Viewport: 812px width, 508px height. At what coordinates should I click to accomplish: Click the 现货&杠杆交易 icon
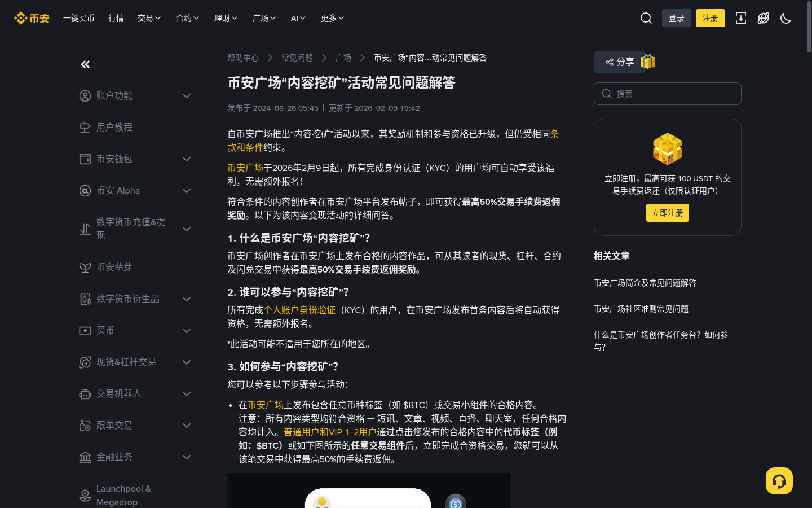pos(85,362)
